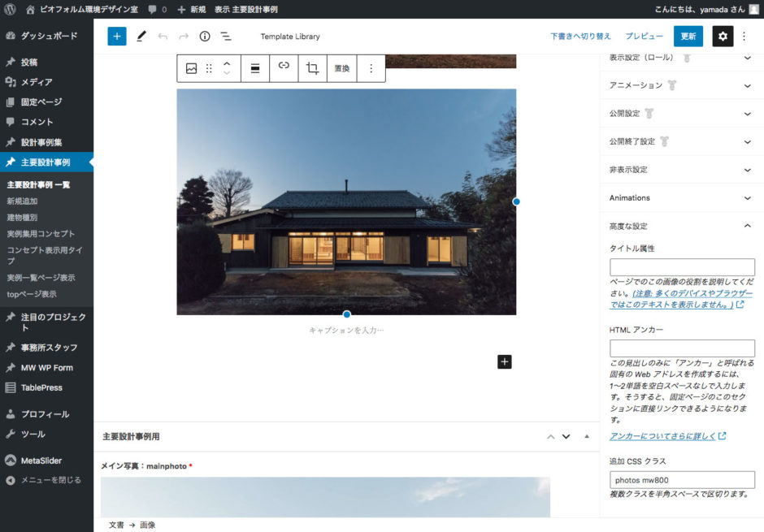This screenshot has height=532, width=764.
Task: Select the 新規追加 submenu item
Action: pos(23,201)
